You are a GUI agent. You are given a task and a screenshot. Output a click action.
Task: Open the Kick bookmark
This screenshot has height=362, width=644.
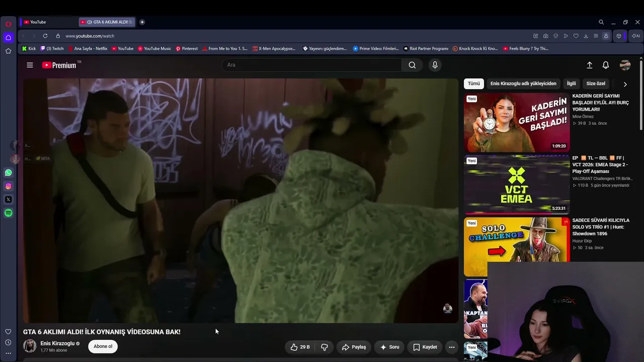29,49
